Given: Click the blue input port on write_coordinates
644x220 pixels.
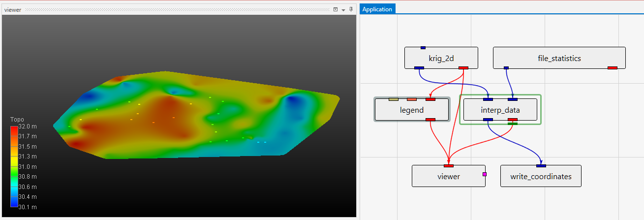Looking at the screenshot, I should click(x=541, y=166).
